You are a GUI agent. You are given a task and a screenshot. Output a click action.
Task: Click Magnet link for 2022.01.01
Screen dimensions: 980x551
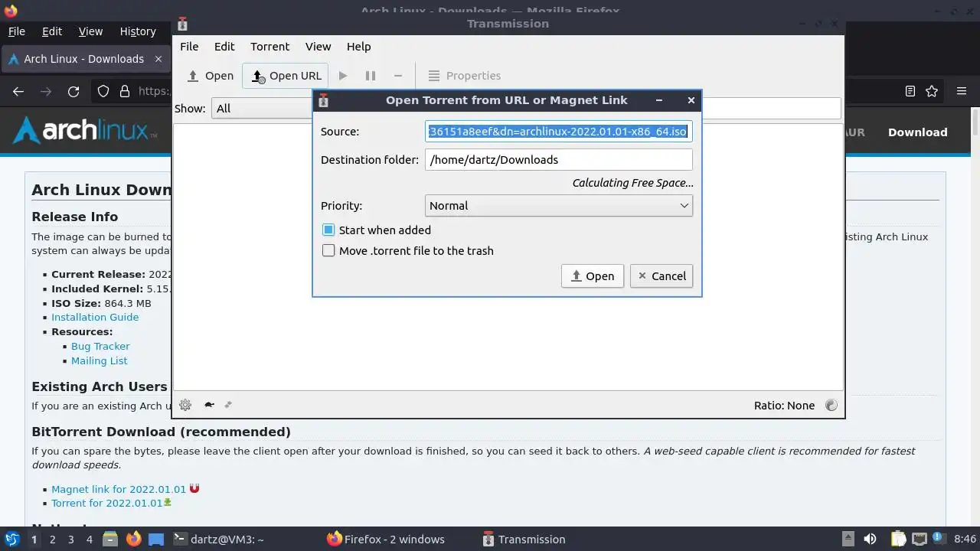coord(119,489)
